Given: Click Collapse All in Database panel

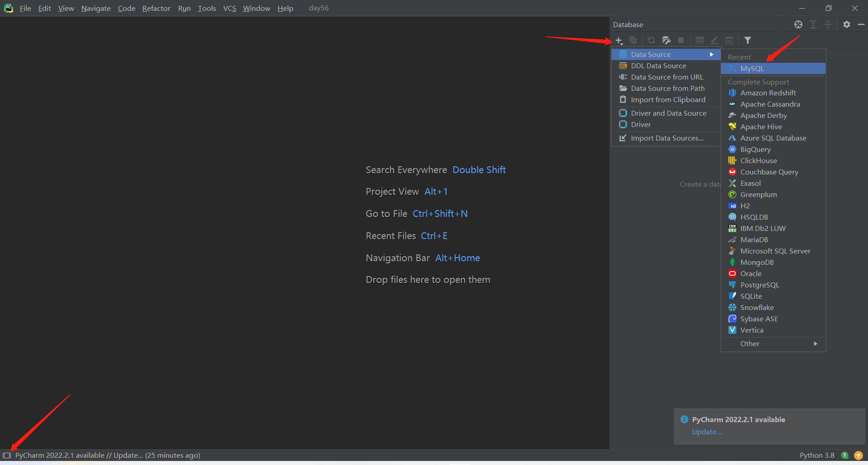Looking at the screenshot, I should pyautogui.click(x=828, y=24).
